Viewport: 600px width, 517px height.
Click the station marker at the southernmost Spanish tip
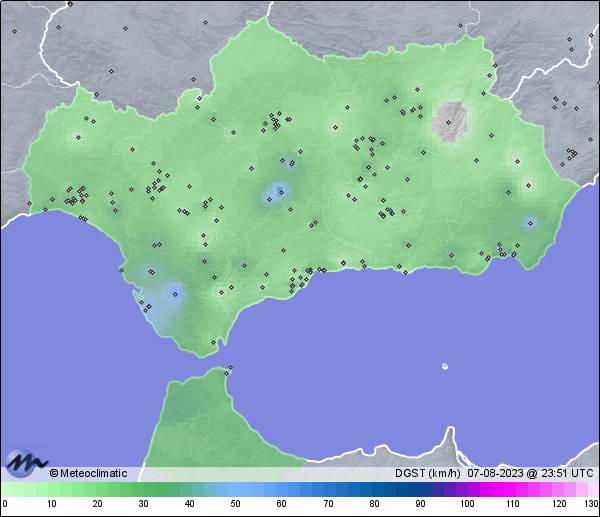click(214, 342)
